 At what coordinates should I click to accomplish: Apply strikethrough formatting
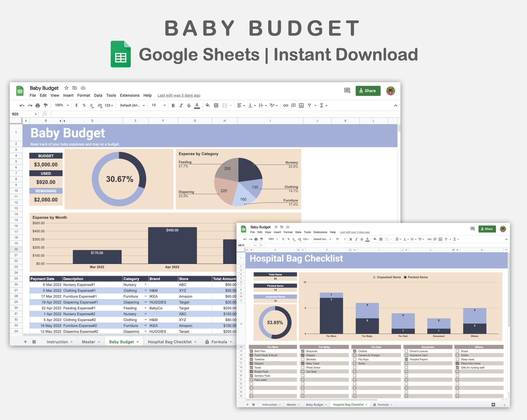[189, 105]
